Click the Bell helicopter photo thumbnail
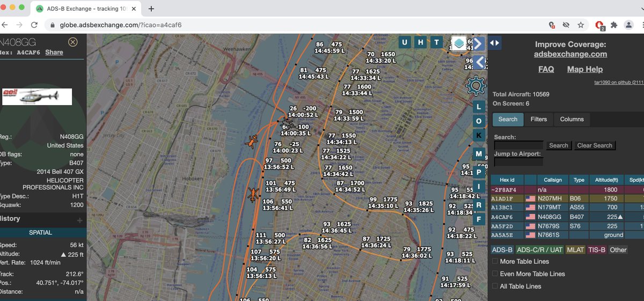644x301 pixels. pos(37,97)
